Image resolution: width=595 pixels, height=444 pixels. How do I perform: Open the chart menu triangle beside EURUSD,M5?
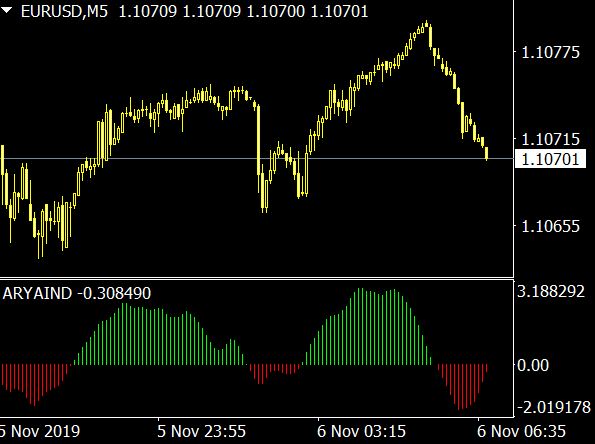tap(6, 10)
